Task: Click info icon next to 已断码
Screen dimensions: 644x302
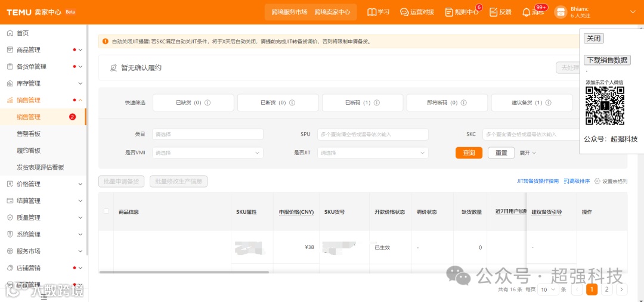Action: [377, 102]
